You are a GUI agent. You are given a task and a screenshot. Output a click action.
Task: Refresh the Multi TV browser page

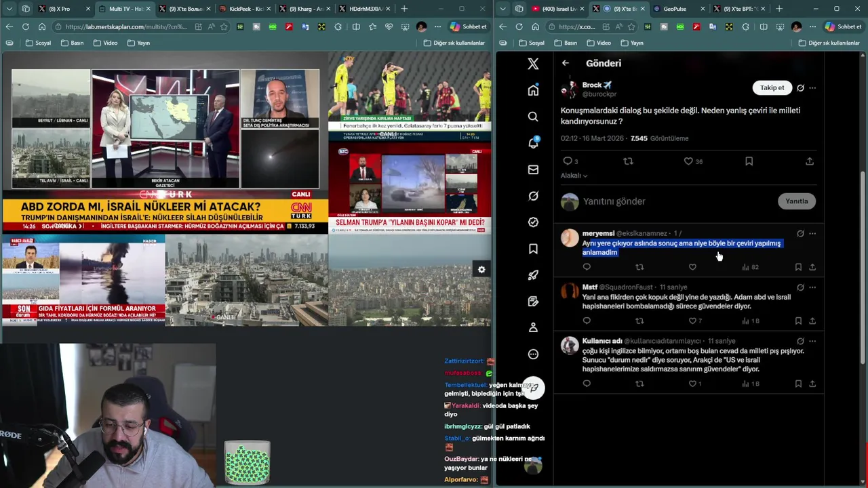pyautogui.click(x=25, y=26)
